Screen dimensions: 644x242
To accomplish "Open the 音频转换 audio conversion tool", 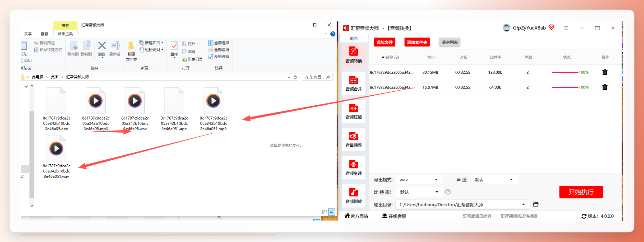I will [x=353, y=55].
